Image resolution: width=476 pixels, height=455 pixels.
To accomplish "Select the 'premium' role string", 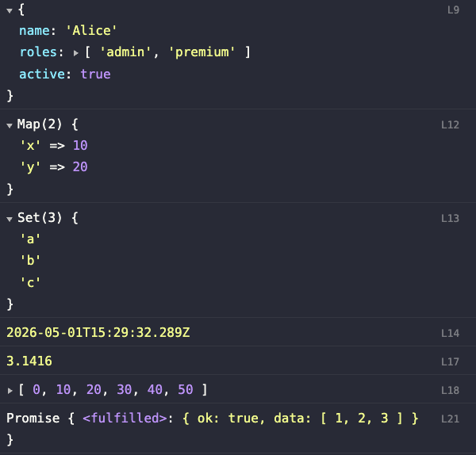I will tap(202, 52).
